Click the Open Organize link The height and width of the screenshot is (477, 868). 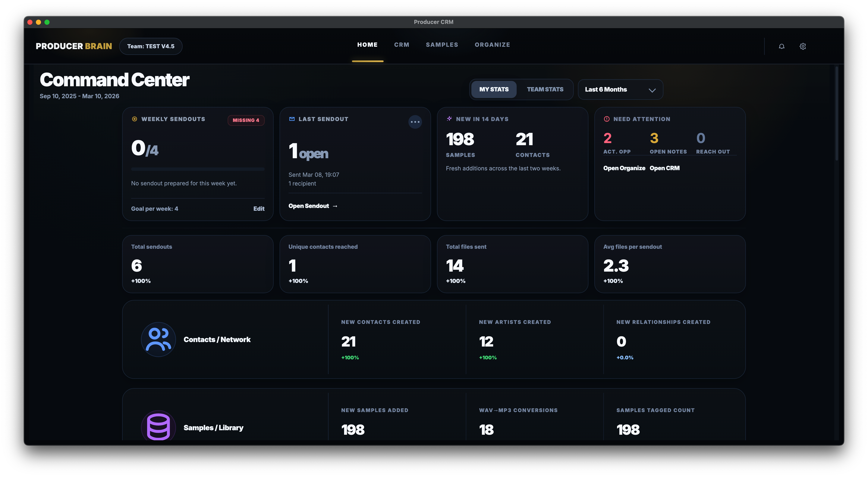click(624, 168)
